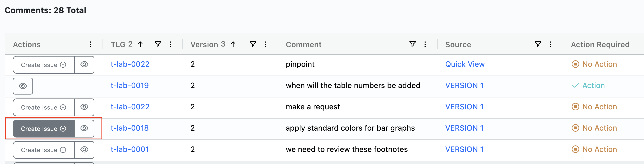Open the Source column three-dot menu
Screen dimensions: 644x164
coord(550,44)
